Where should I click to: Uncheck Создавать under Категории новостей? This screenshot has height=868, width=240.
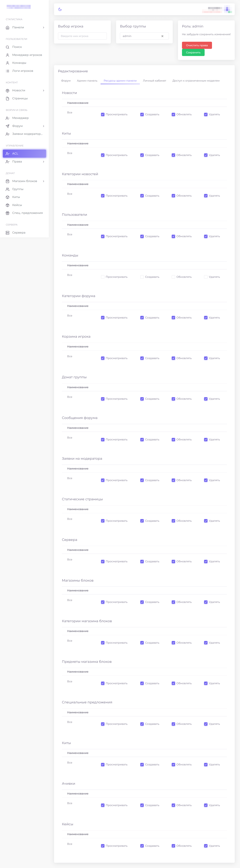click(142, 196)
